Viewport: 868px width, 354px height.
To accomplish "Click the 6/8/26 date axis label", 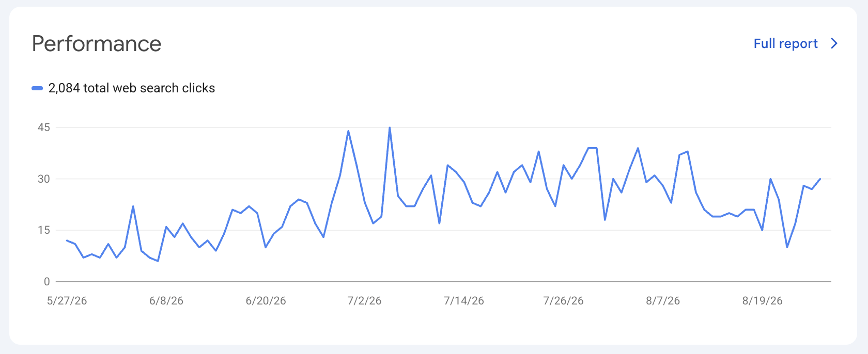I will [166, 301].
